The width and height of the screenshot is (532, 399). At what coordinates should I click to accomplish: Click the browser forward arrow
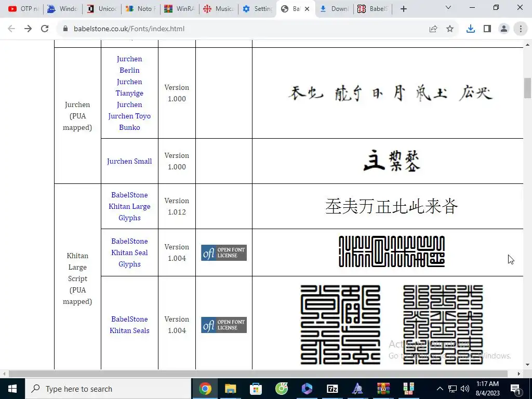coord(28,29)
